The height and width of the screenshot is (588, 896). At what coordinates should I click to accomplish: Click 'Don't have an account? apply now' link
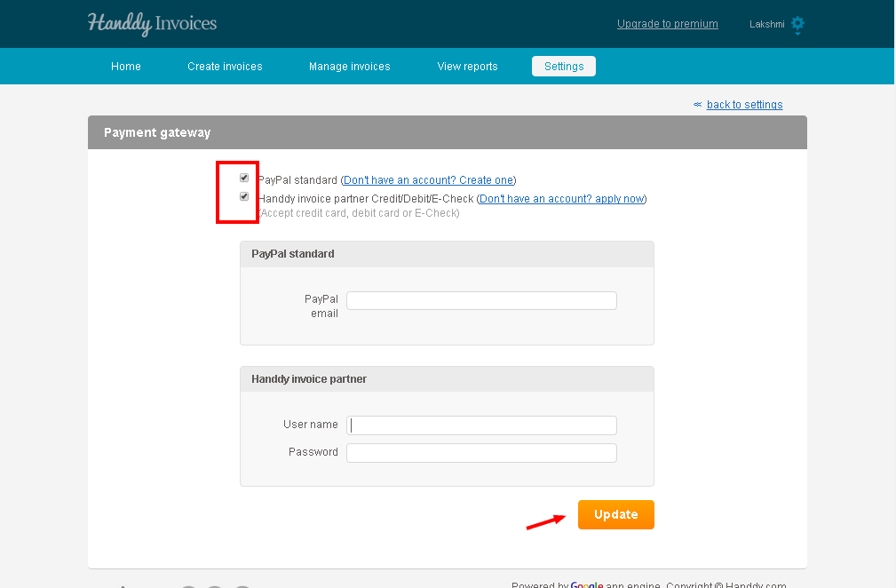pyautogui.click(x=562, y=199)
